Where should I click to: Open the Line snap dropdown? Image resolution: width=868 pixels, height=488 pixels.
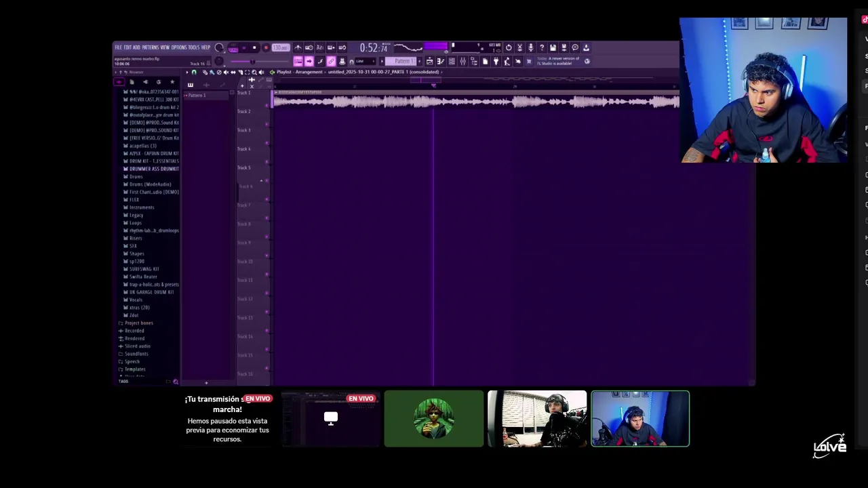click(365, 62)
